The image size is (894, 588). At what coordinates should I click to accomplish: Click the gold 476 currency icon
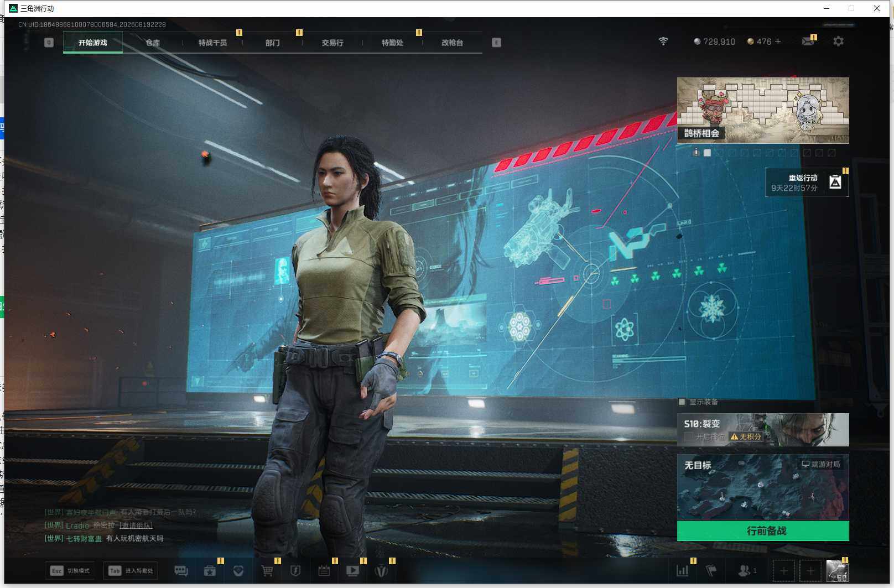pos(751,41)
